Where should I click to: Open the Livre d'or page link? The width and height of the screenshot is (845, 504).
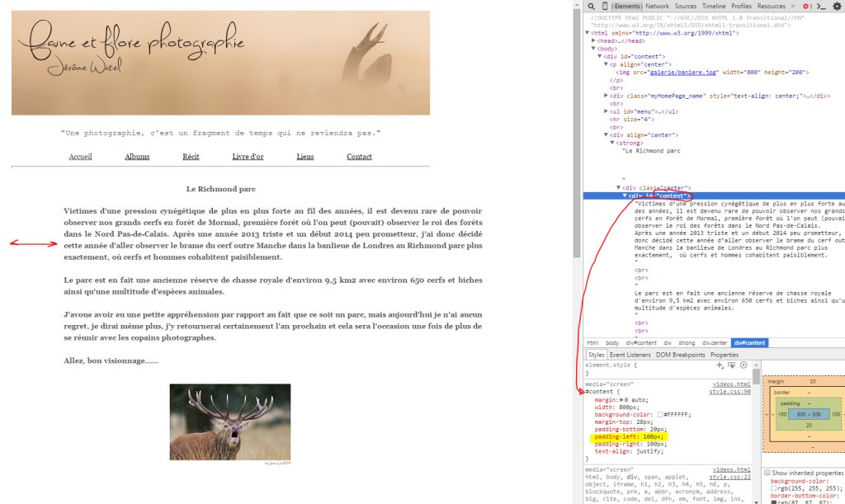(248, 157)
